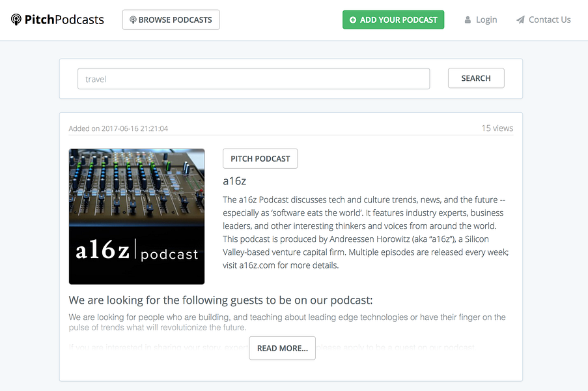Image resolution: width=588 pixels, height=391 pixels.
Task: Click the 15 views counter text
Action: (x=497, y=128)
